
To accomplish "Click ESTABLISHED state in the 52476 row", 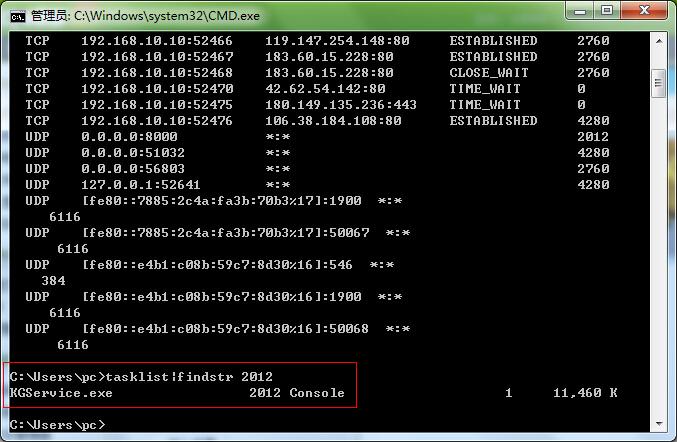I will pos(493,121).
